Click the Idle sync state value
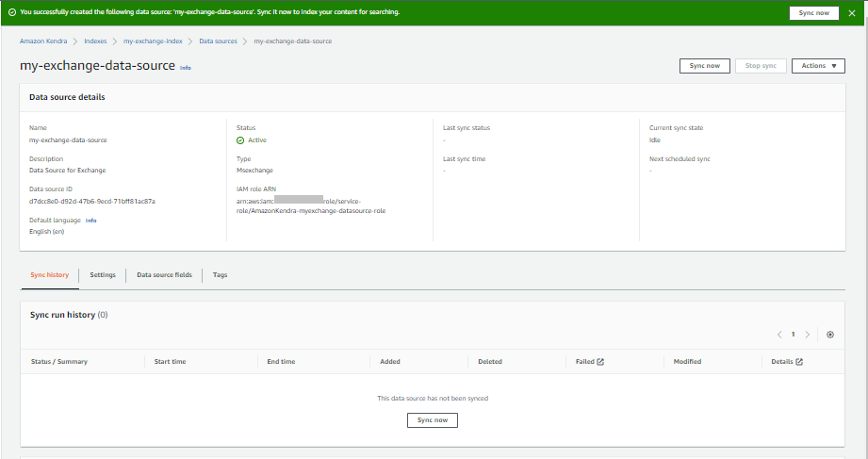Image resolution: width=868 pixels, height=459 pixels. pos(655,140)
